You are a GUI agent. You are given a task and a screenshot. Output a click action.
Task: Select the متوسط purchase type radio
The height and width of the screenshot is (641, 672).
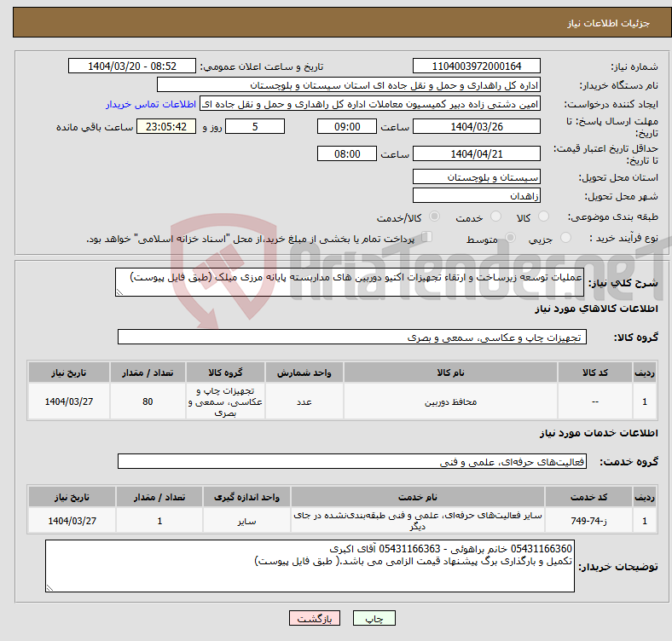pyautogui.click(x=510, y=237)
